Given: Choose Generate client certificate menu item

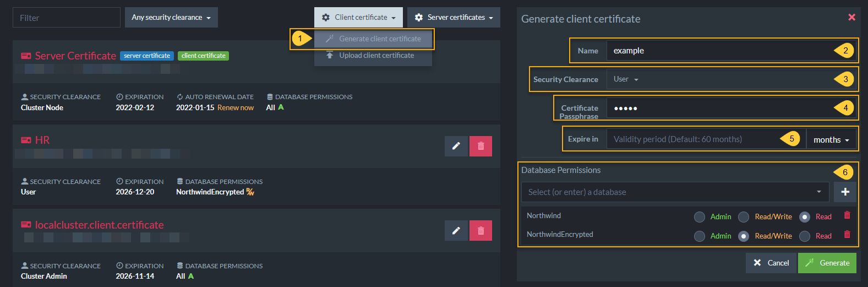Looking at the screenshot, I should click(x=373, y=39).
